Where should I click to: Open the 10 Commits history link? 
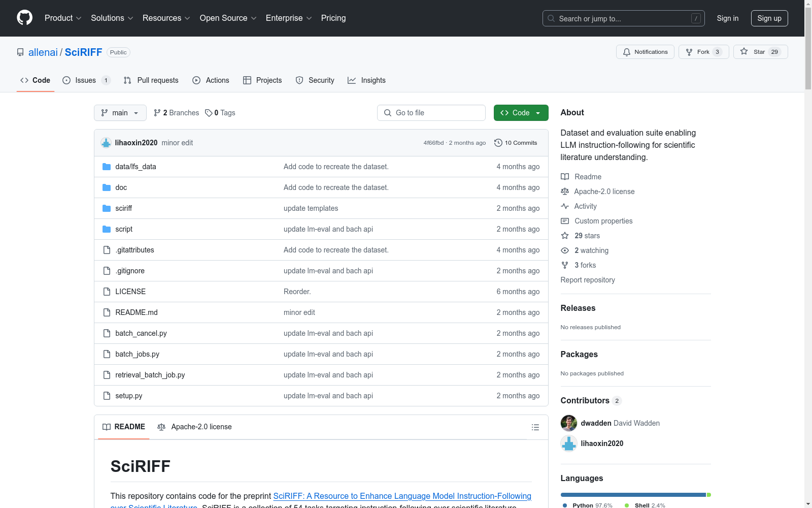tap(516, 143)
